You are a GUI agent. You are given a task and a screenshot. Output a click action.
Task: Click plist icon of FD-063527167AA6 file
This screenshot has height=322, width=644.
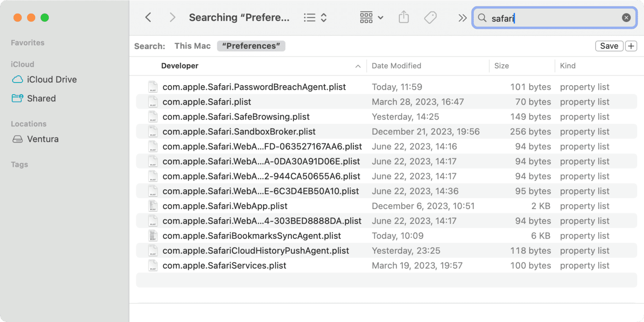point(153,147)
